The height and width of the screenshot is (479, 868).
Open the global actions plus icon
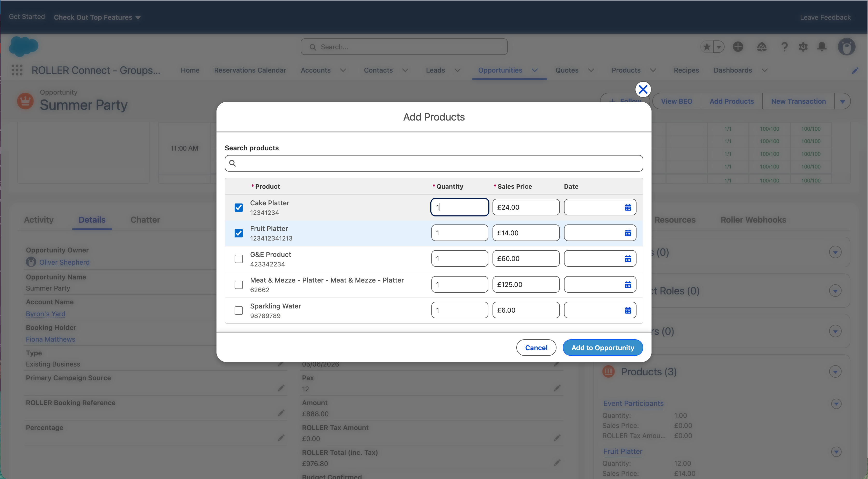pyautogui.click(x=738, y=47)
